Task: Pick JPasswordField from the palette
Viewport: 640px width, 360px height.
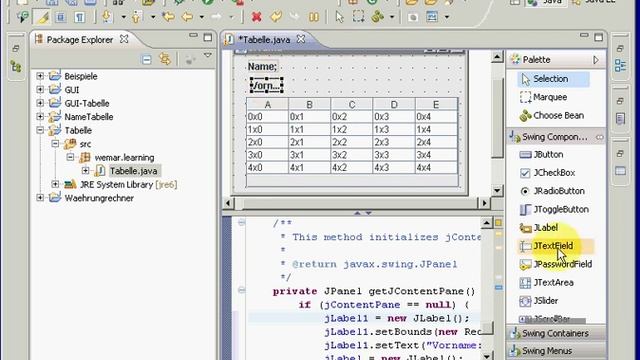Action: coord(555,264)
